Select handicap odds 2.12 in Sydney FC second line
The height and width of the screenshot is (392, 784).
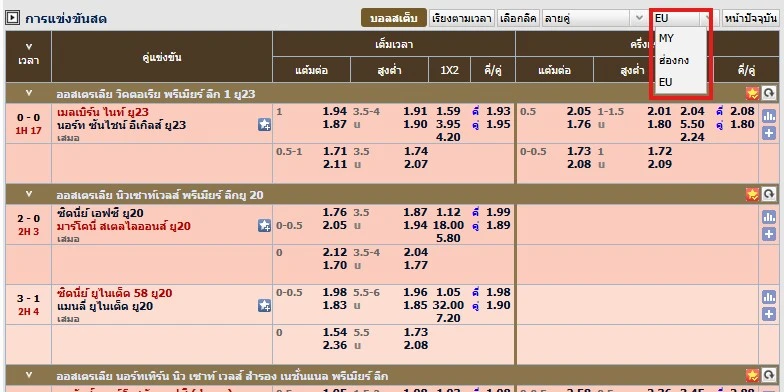pyautogui.click(x=334, y=252)
